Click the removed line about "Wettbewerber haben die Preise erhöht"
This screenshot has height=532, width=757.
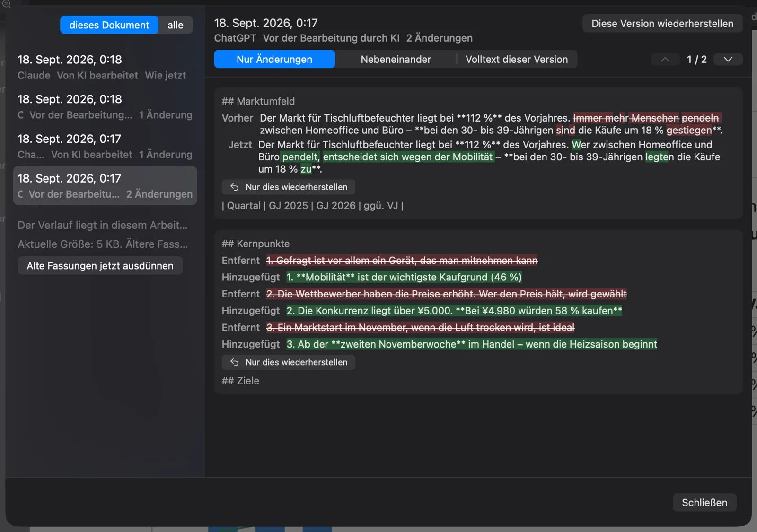tap(447, 294)
